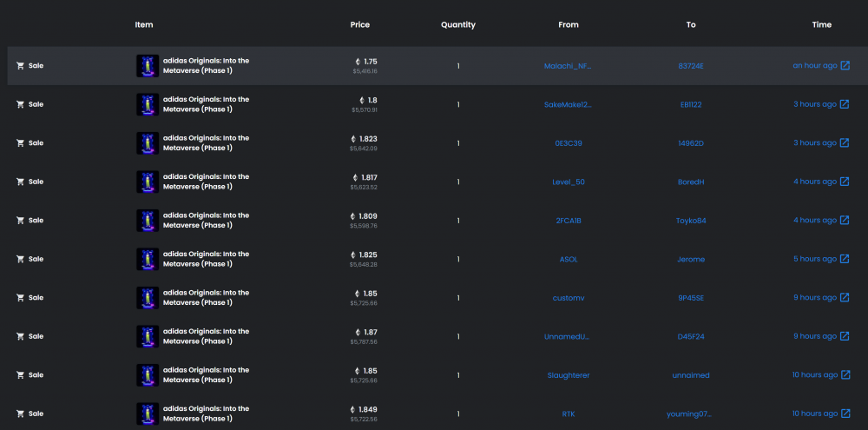Viewport: 868px width, 430px height.
Task: Open external link for 'an hour ago' sale
Action: [845, 65]
